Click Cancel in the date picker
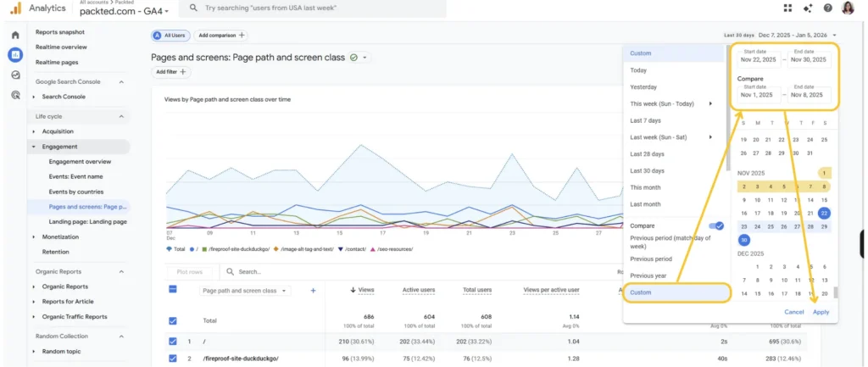The height and width of the screenshot is (367, 868). click(793, 312)
